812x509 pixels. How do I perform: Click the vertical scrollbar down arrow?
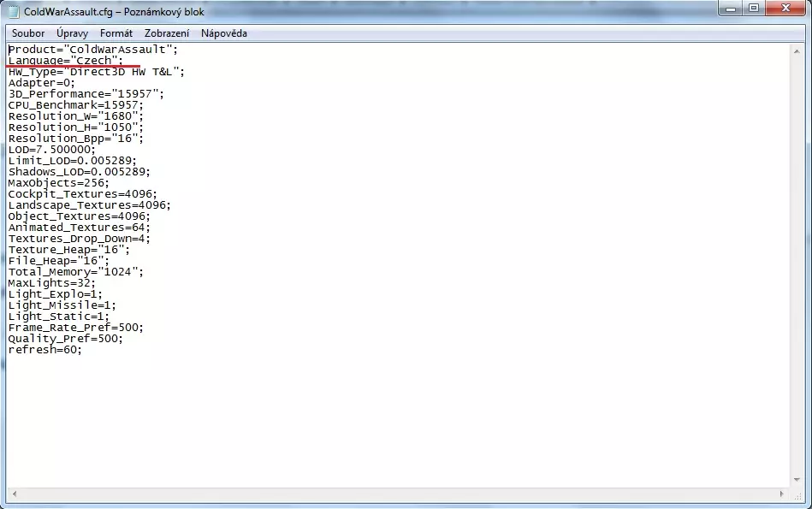pyautogui.click(x=797, y=480)
